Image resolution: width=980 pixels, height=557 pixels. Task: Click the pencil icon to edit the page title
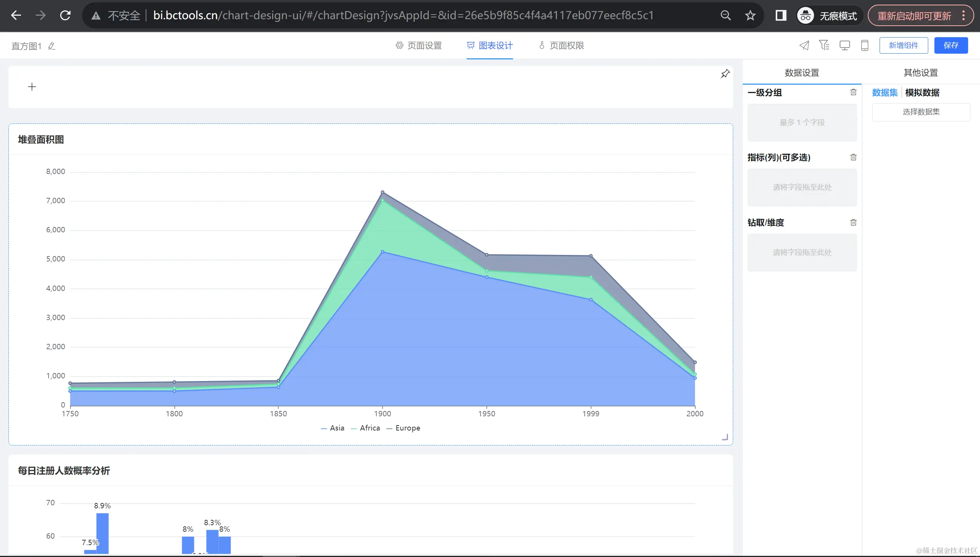pos(52,46)
